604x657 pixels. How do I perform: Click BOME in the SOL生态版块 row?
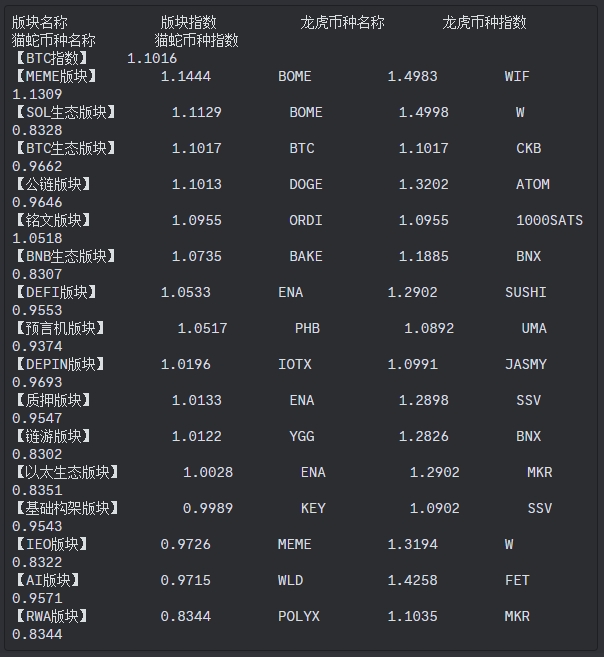click(306, 112)
